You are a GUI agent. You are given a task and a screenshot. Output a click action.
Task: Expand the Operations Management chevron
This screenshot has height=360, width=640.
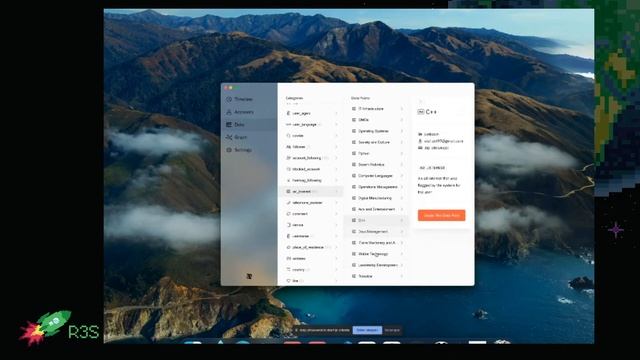point(402,187)
